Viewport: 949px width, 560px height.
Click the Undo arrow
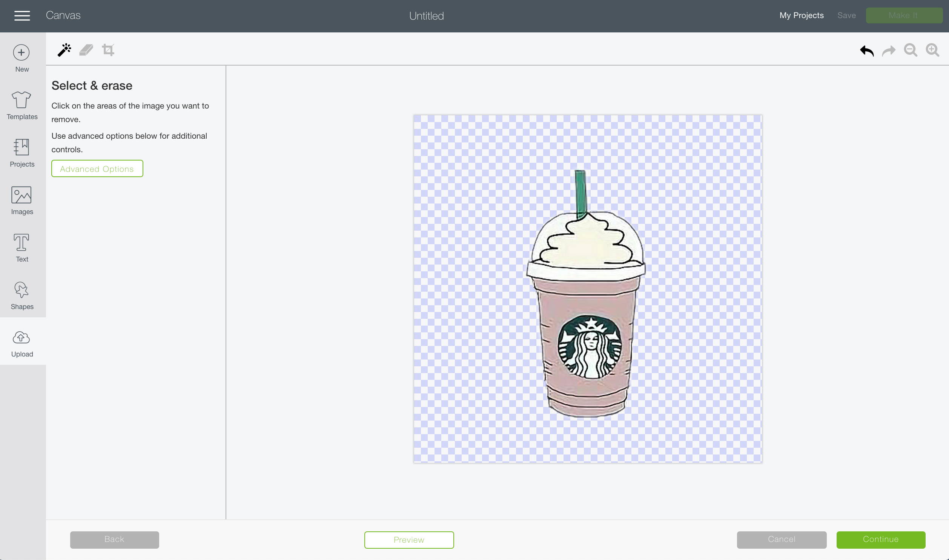[x=867, y=50]
